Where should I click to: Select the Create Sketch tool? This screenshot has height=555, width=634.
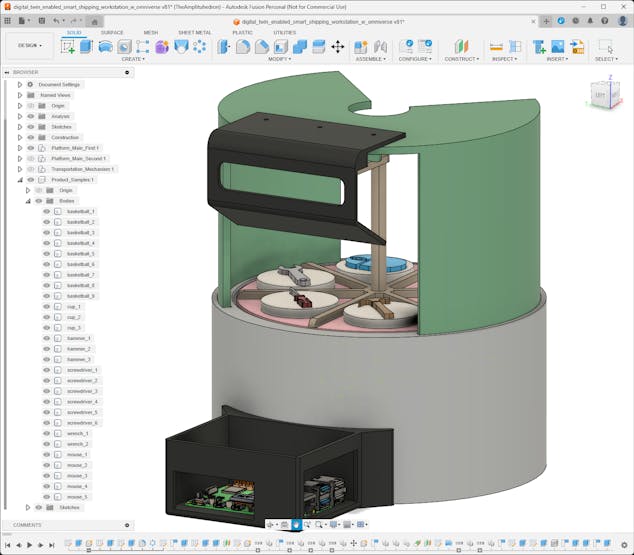tap(67, 46)
